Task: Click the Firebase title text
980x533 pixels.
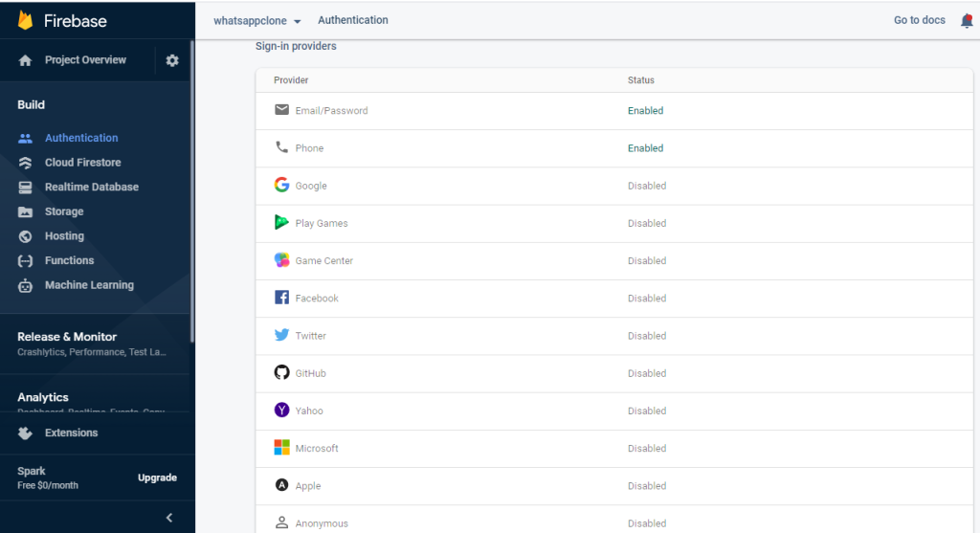Action: tap(75, 21)
